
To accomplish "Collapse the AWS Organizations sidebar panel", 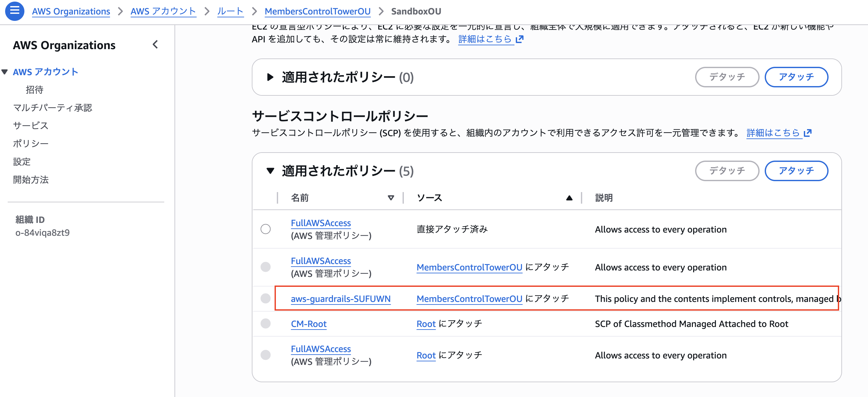I will click(155, 45).
